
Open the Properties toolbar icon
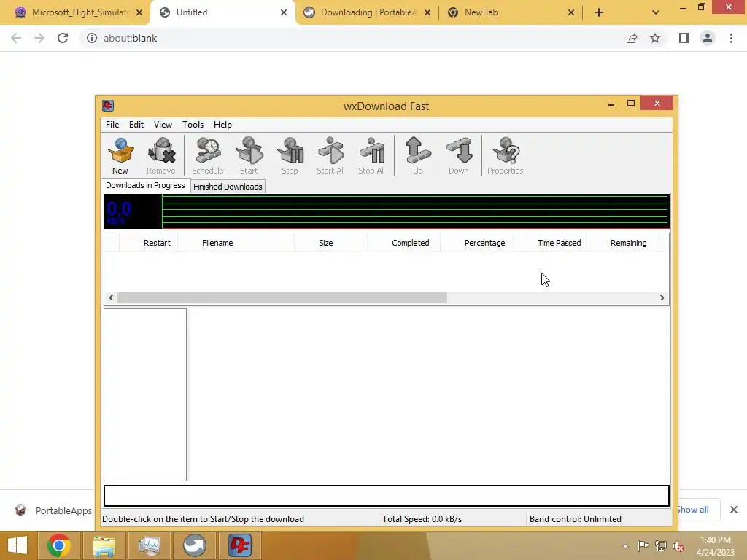click(506, 155)
